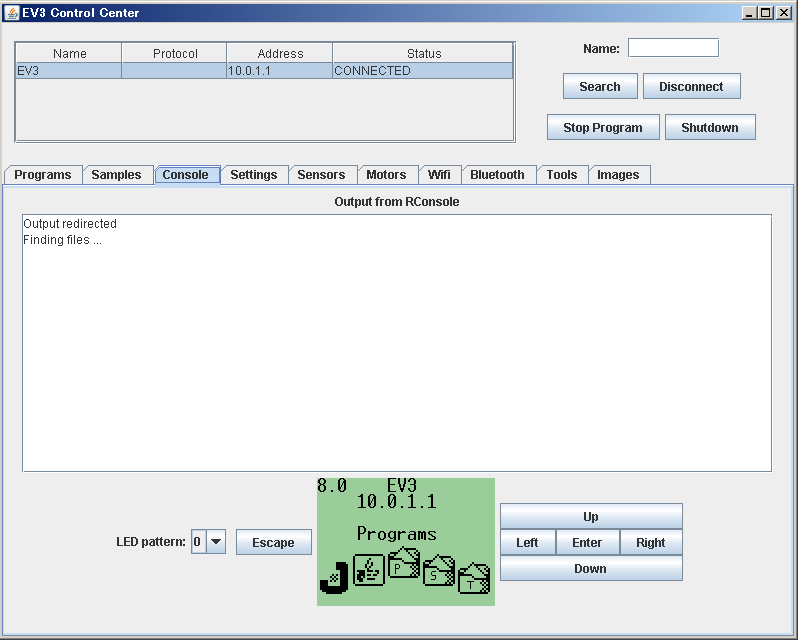Click the 10.0.1.1 address cell

point(279,71)
